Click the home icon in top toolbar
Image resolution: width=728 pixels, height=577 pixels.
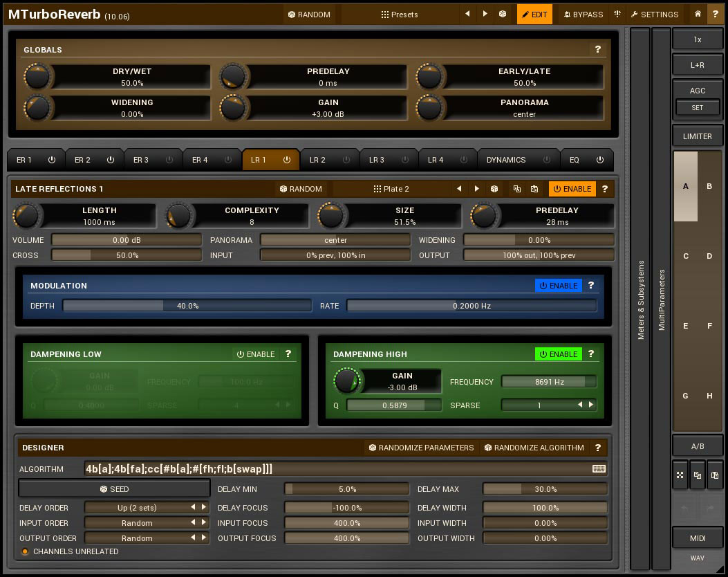click(698, 14)
